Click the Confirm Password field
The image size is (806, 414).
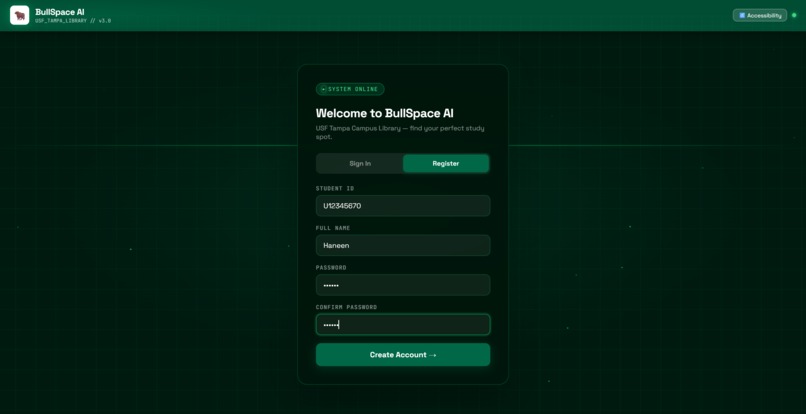coord(403,325)
